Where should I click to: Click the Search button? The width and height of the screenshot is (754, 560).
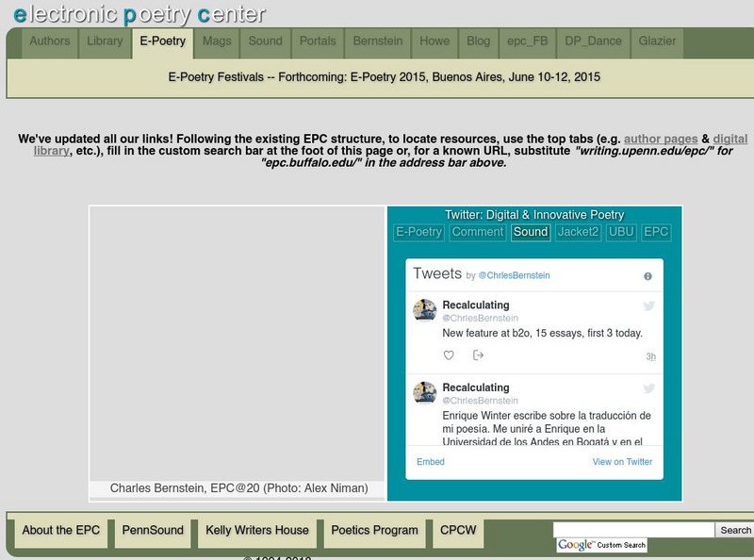coord(735,530)
